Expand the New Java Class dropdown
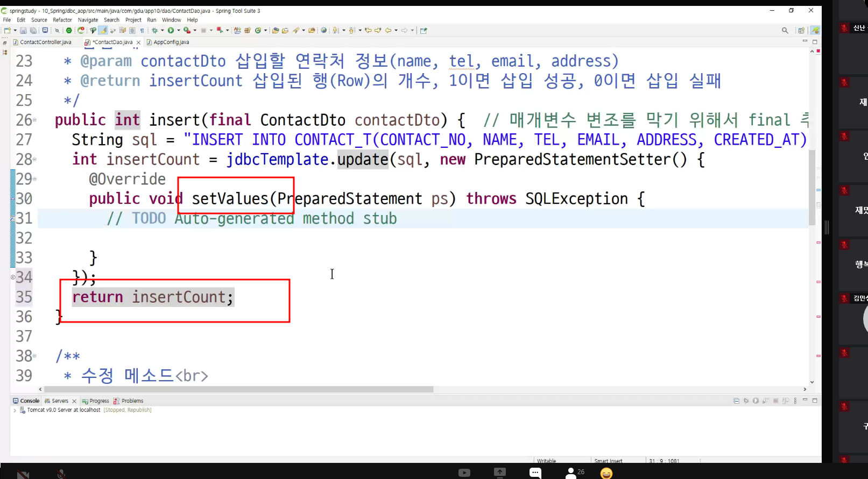Screen dimensions: 868x479 click(x=265, y=31)
